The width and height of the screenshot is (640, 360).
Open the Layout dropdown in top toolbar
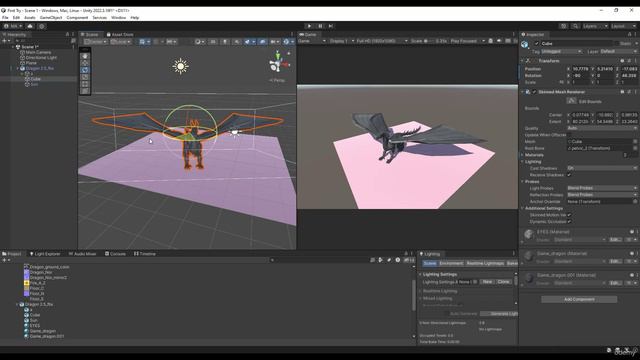click(623, 26)
